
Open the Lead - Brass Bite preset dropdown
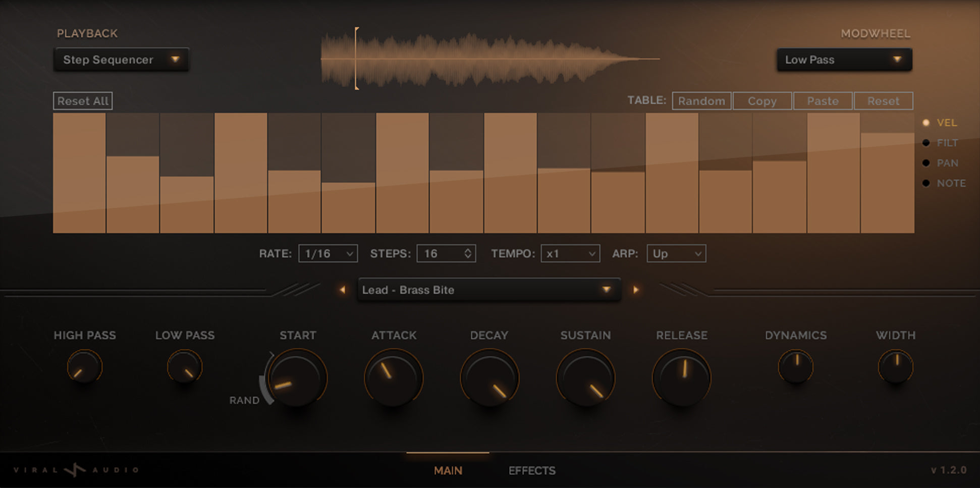coord(489,290)
